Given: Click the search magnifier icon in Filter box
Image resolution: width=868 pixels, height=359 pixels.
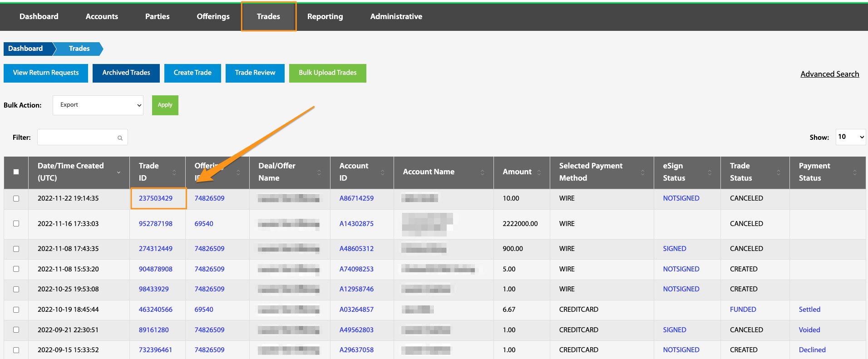Looking at the screenshot, I should click(x=120, y=138).
